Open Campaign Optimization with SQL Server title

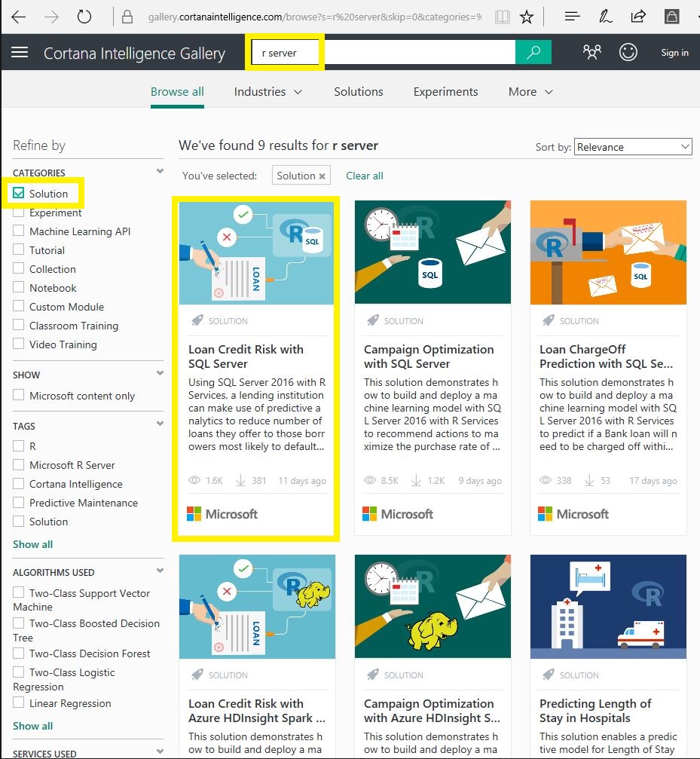tap(429, 357)
